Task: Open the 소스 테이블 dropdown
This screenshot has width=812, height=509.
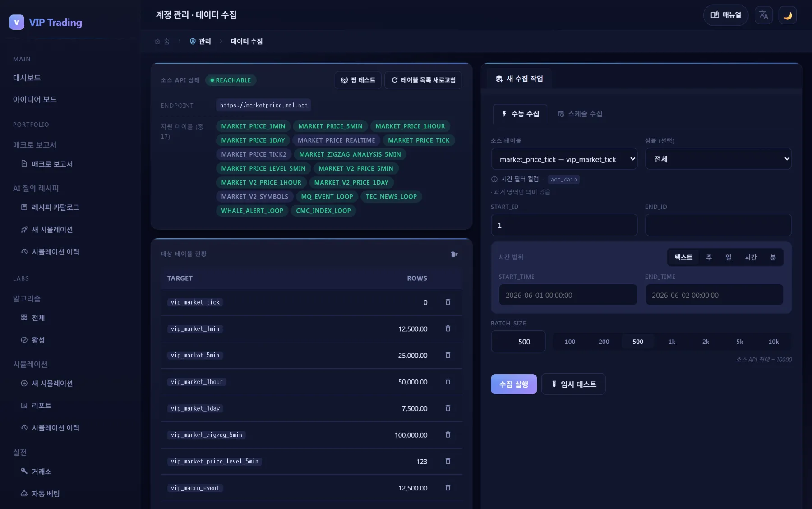Action: click(564, 159)
